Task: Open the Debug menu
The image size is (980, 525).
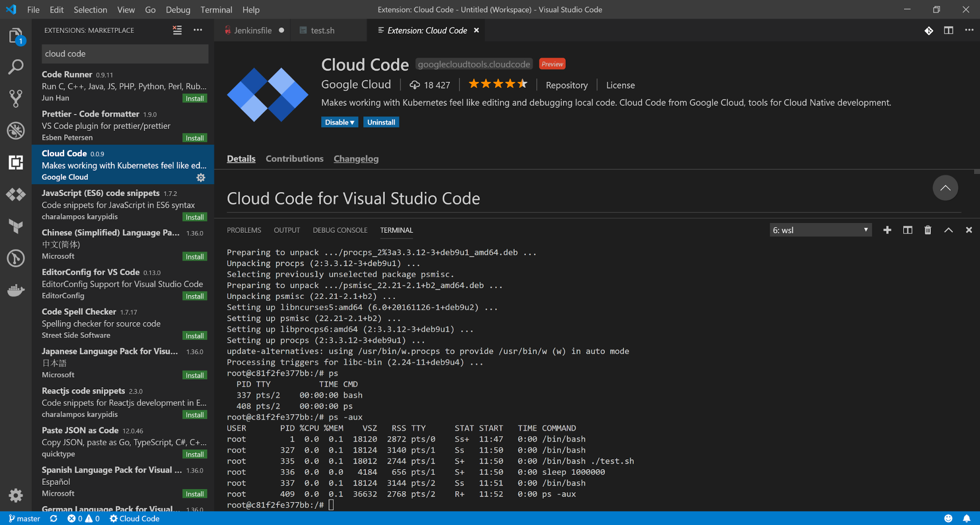Action: [178, 9]
